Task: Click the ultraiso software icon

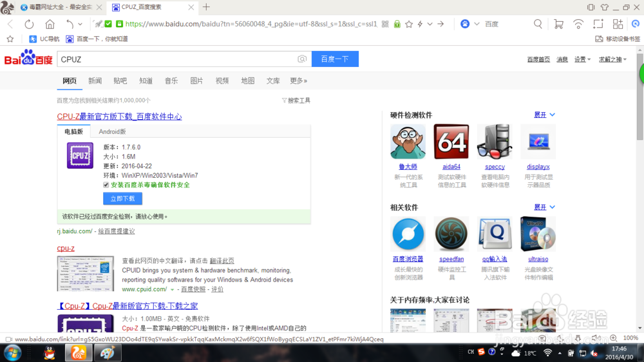Action: coord(538,234)
